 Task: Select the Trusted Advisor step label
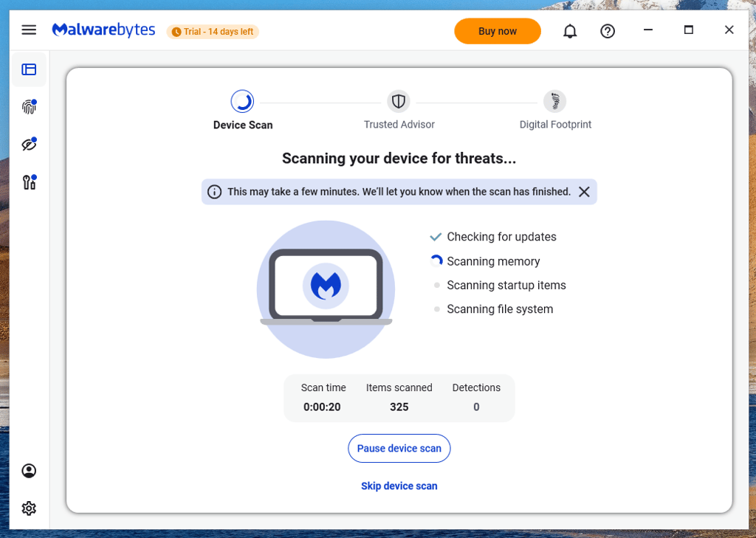click(x=399, y=125)
